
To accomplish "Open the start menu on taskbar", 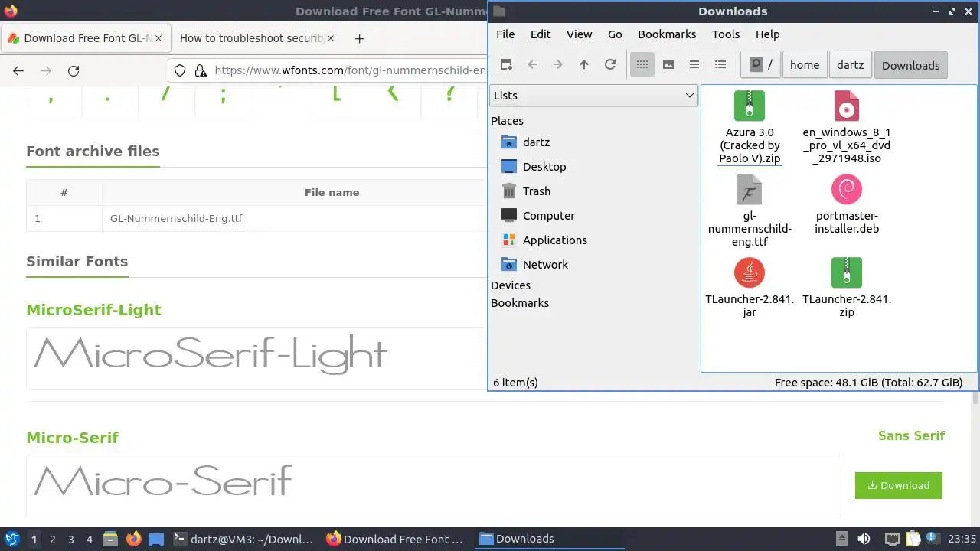I will coord(12,539).
